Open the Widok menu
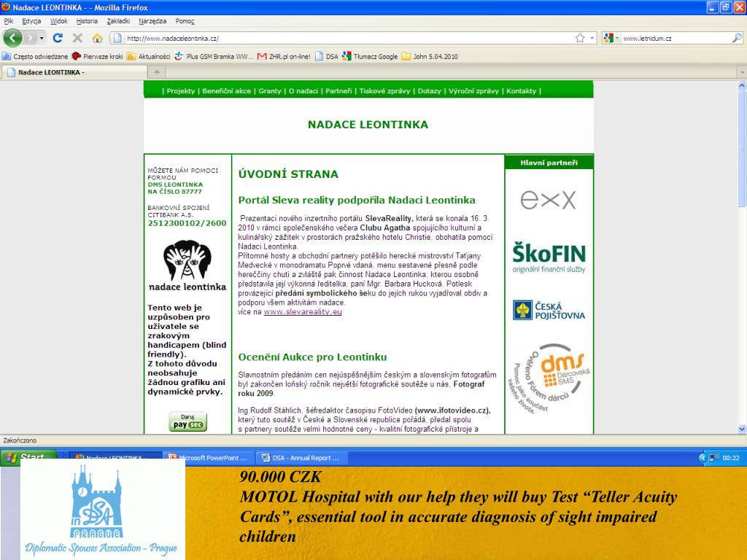The height and width of the screenshot is (560, 747). (x=59, y=21)
